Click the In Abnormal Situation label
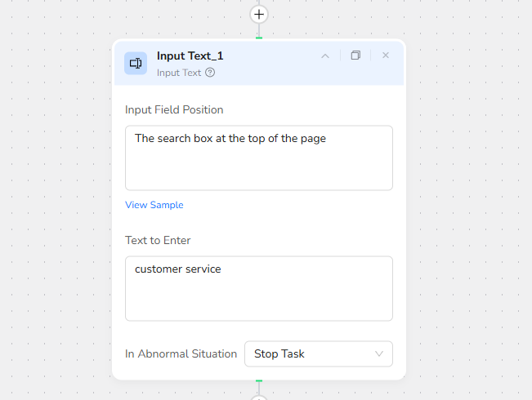 (x=181, y=353)
